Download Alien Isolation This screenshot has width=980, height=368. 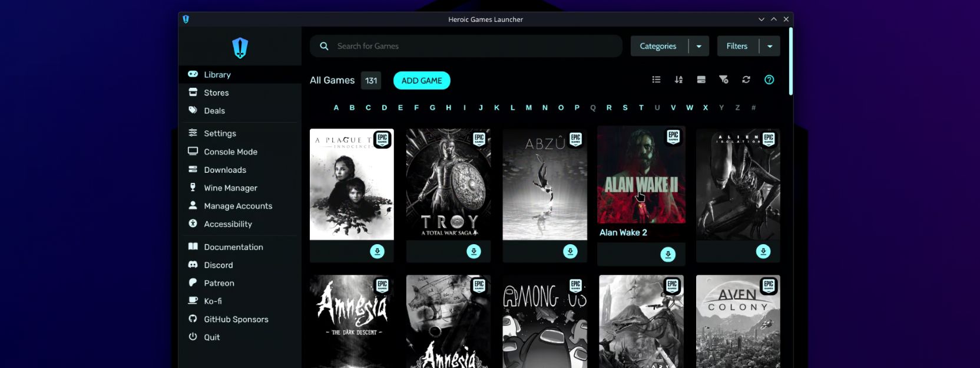click(763, 252)
